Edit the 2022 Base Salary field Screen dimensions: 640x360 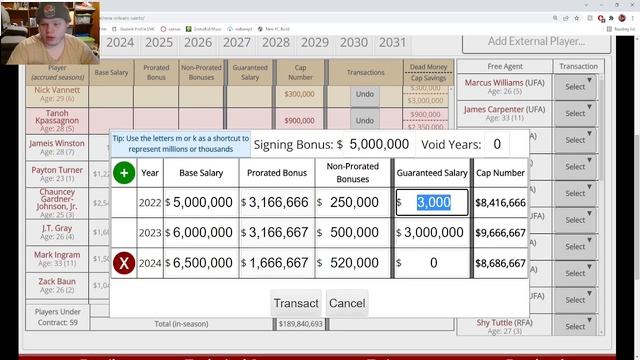tap(201, 202)
